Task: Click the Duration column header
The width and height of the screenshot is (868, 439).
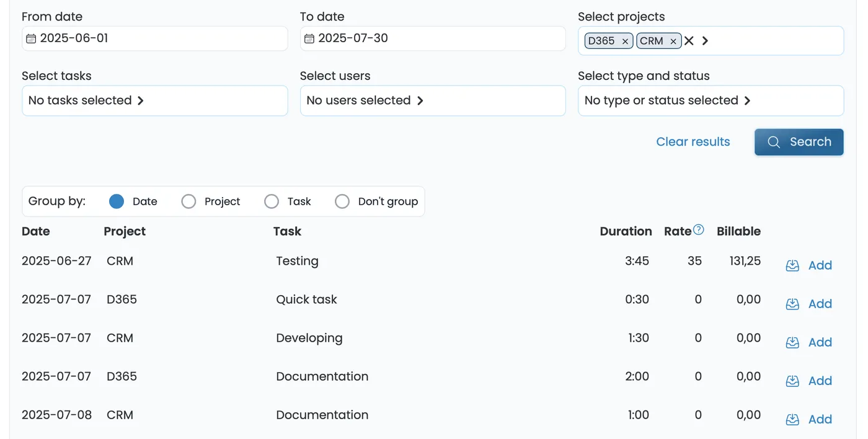Action: (626, 231)
